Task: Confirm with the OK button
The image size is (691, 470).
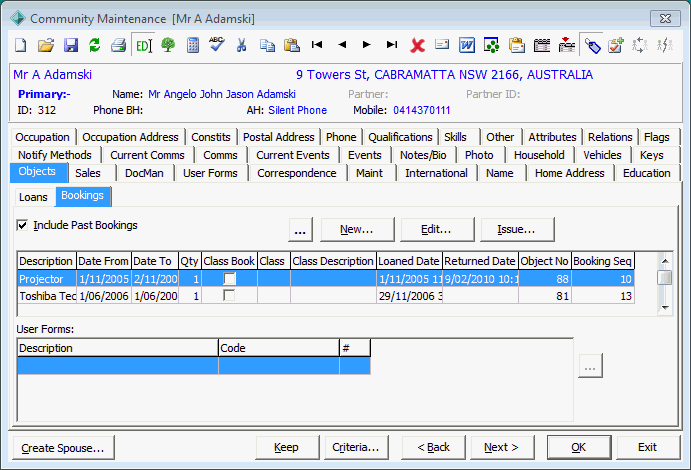Action: coord(579,448)
